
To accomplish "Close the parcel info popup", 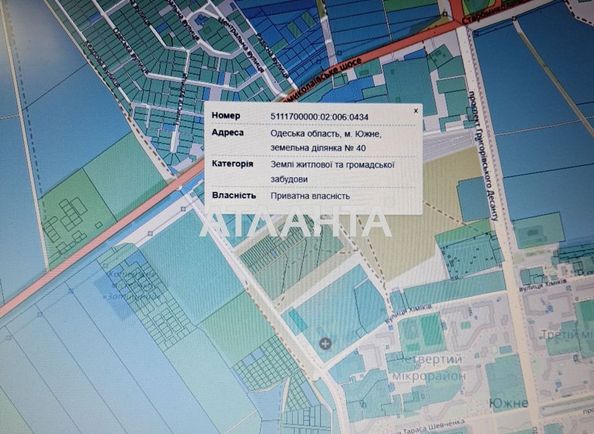I will (416, 111).
